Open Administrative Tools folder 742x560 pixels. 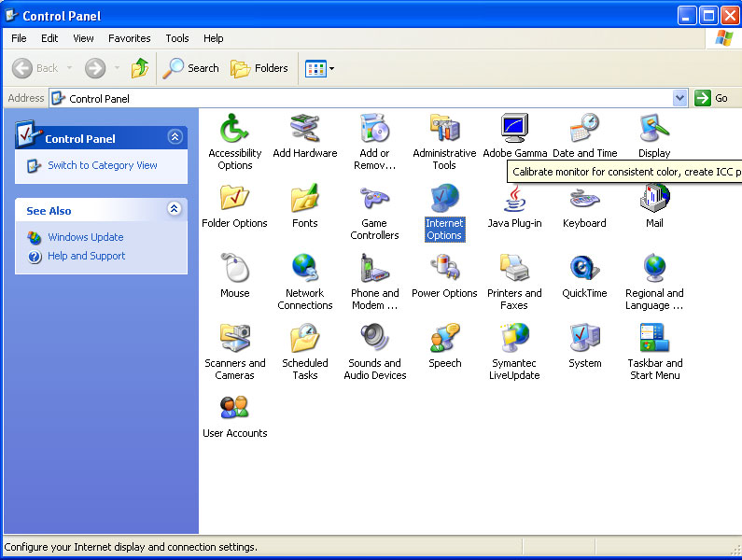point(444,142)
